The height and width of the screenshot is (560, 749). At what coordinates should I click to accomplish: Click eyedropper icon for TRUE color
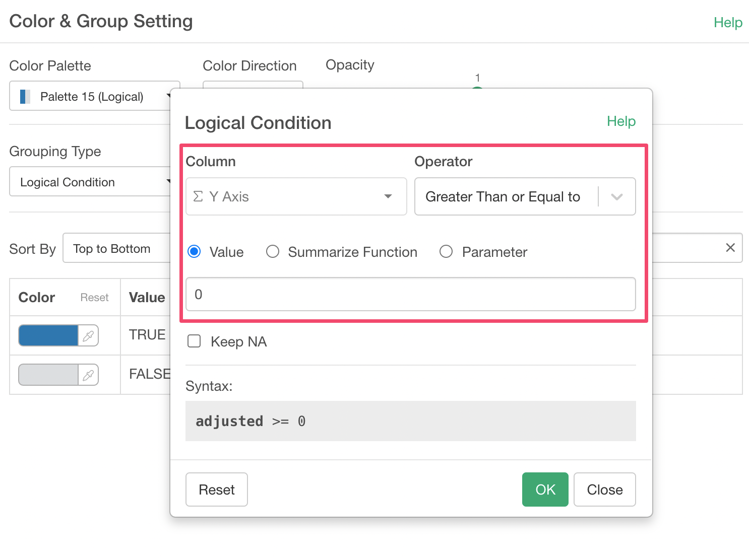88,336
